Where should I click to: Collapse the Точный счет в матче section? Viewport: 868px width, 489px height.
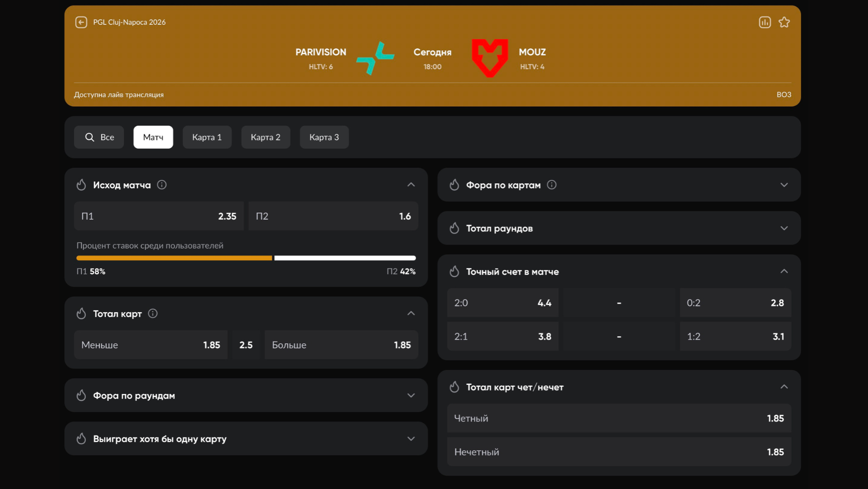coord(784,271)
